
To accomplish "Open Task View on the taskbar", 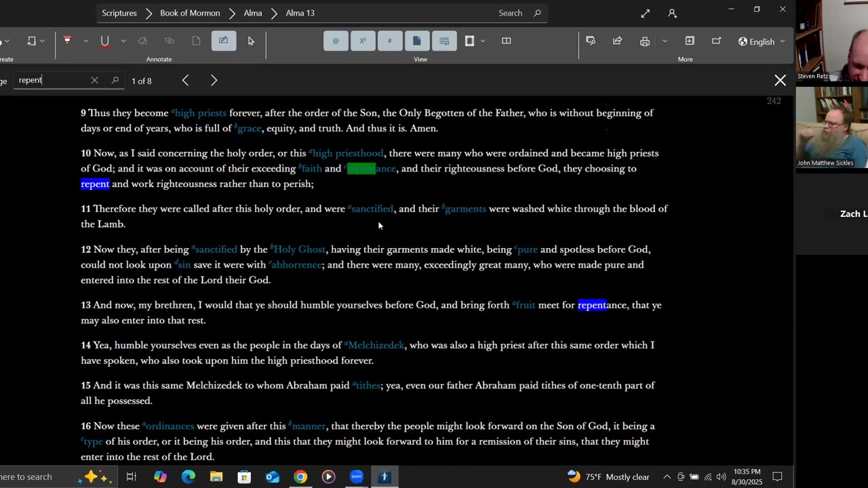I will (x=132, y=476).
